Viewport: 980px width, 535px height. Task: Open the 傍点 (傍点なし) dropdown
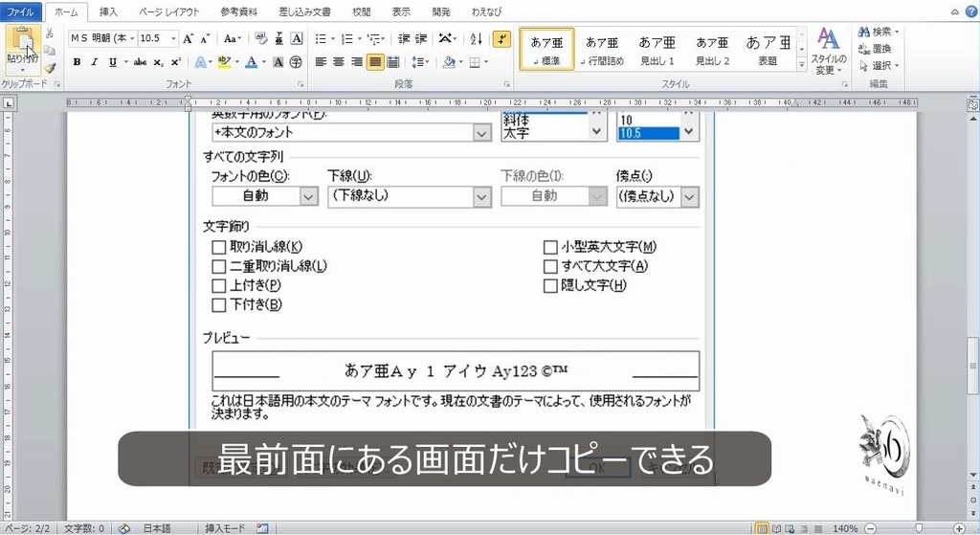[x=689, y=197]
